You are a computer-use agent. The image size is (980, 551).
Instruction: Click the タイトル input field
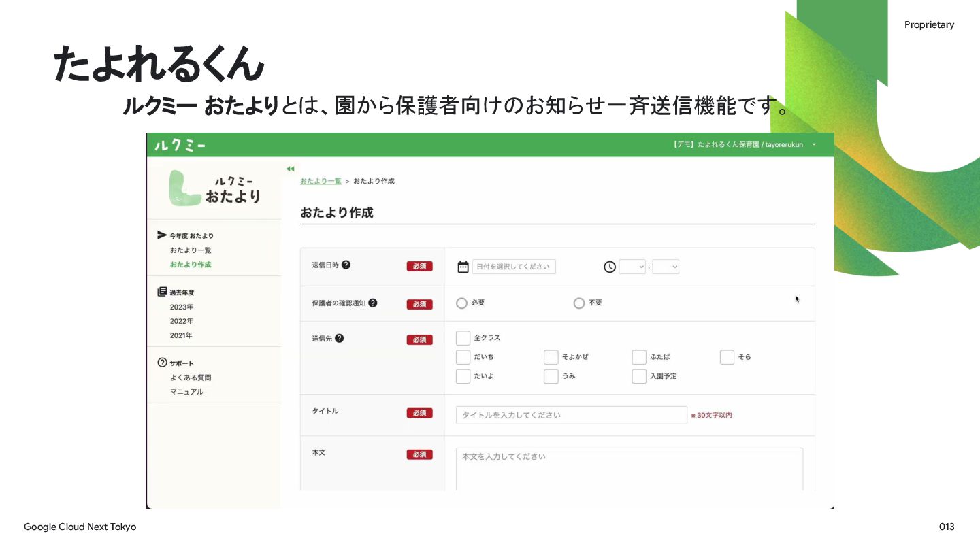(572, 415)
